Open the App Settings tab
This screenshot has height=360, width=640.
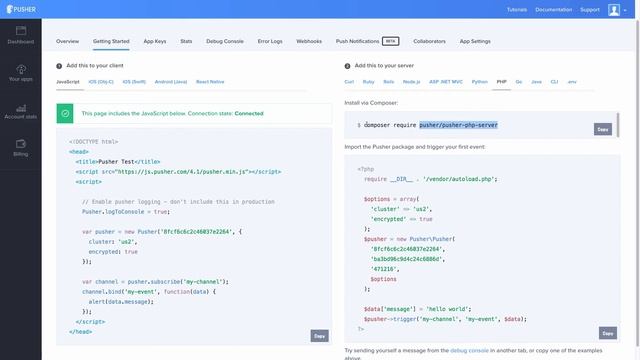pyautogui.click(x=475, y=41)
